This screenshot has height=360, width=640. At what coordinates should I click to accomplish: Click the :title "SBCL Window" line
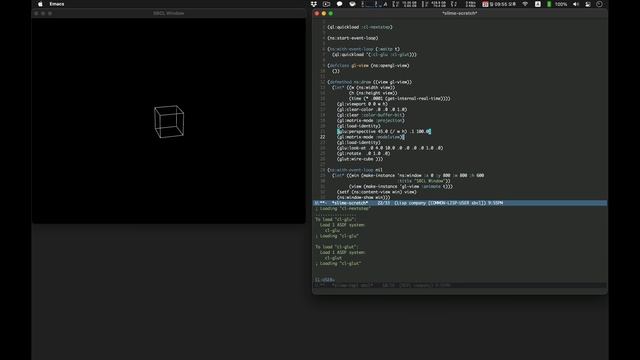424,181
